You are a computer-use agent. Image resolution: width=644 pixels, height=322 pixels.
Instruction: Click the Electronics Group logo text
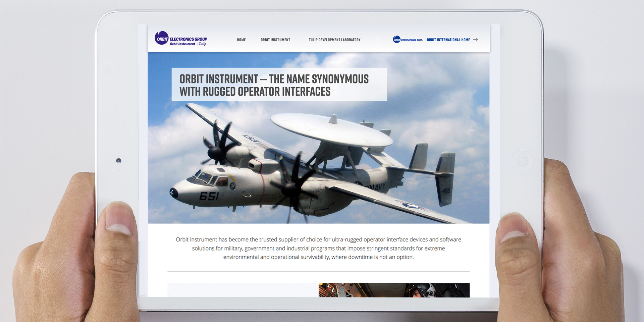(188, 39)
